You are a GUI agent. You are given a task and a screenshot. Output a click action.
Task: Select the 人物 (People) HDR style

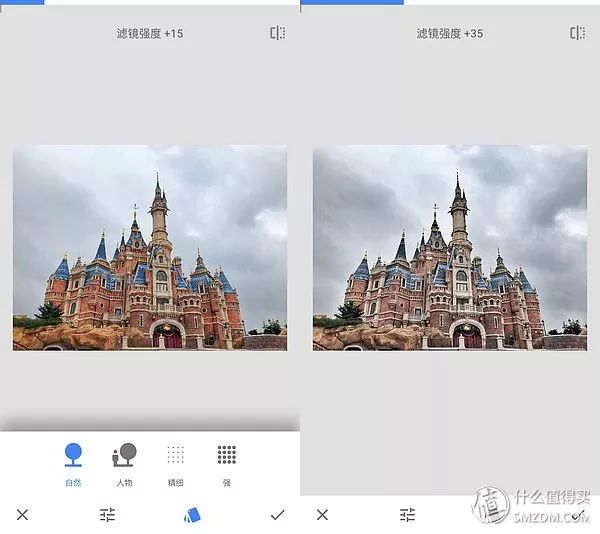pyautogui.click(x=124, y=464)
